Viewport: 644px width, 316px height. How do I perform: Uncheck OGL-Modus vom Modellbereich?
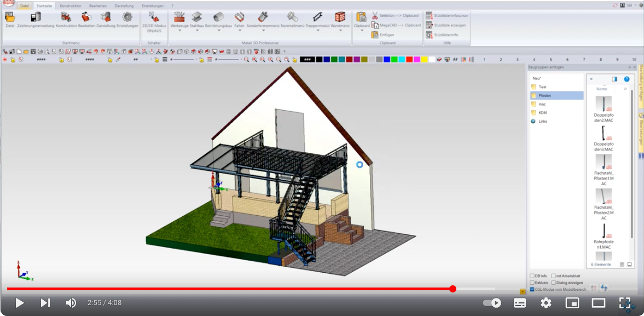coord(532,289)
